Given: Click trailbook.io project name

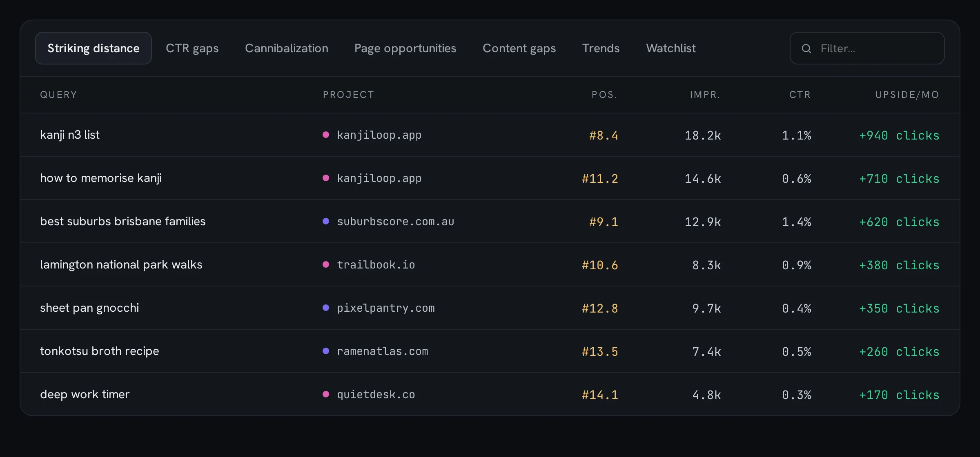Looking at the screenshot, I should 376,265.
